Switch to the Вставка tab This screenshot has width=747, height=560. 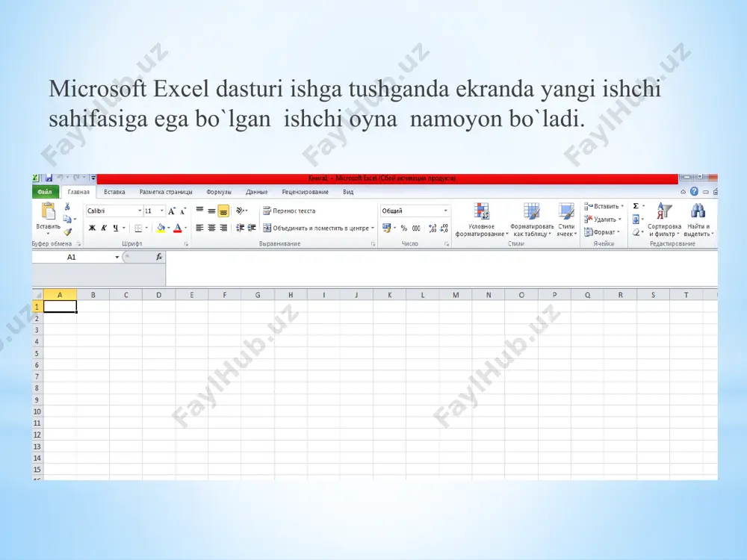(x=114, y=192)
